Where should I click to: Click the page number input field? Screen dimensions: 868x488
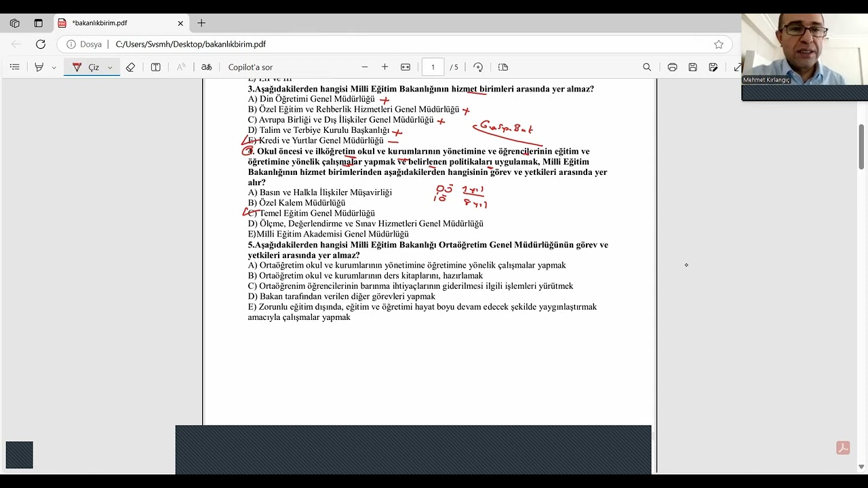point(433,67)
